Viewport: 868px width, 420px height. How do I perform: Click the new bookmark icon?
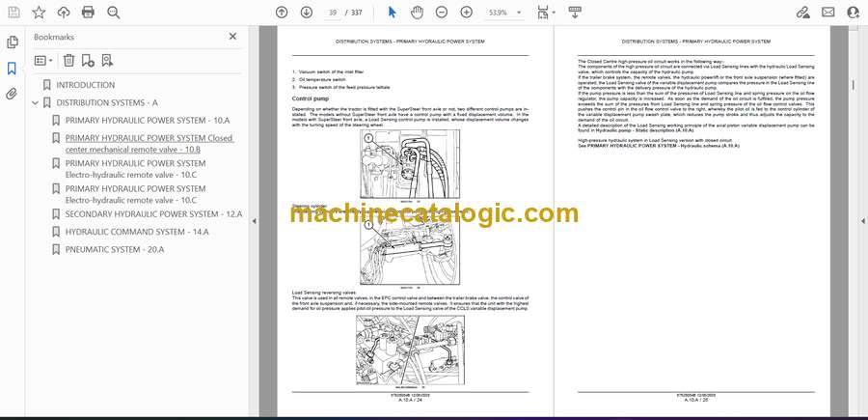88,61
